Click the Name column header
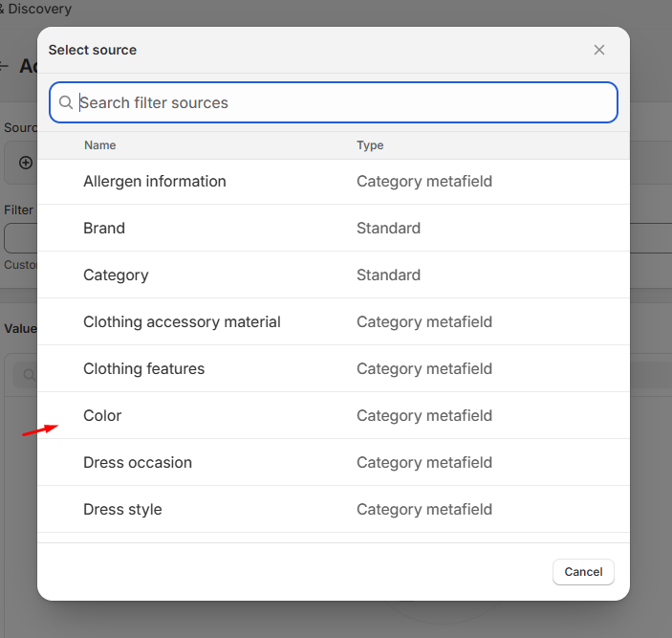The width and height of the screenshot is (672, 638). click(x=99, y=145)
